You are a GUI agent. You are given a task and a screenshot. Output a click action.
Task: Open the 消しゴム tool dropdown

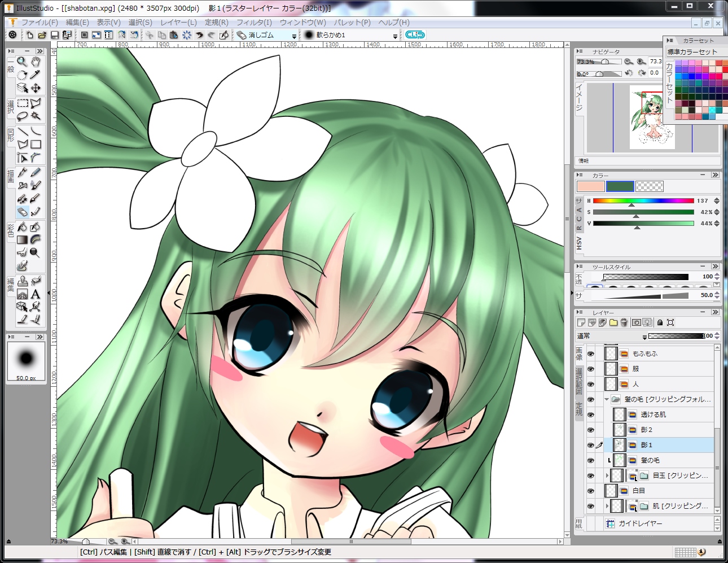[294, 36]
